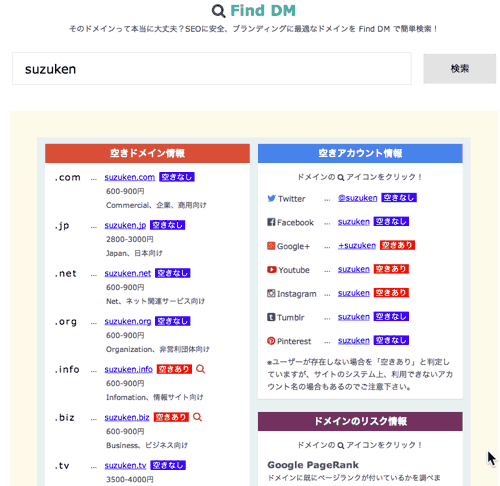Open the suzuken Pinterest account link
The image size is (500, 486).
pyautogui.click(x=354, y=340)
